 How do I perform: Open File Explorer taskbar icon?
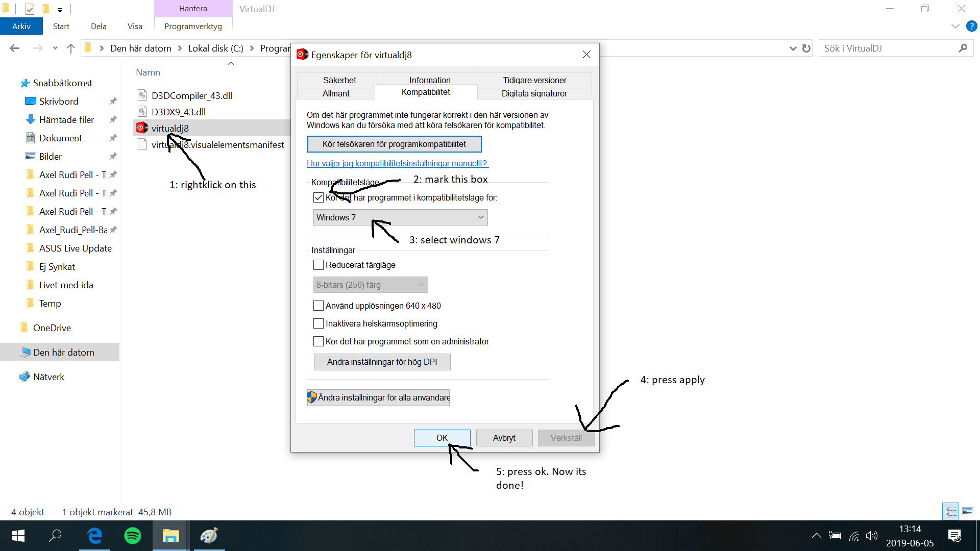171,536
